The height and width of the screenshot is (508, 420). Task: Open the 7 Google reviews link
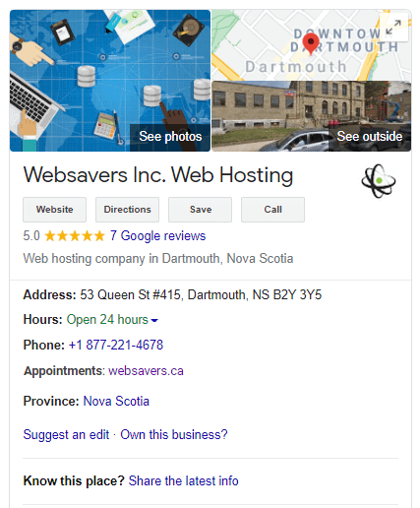(158, 236)
